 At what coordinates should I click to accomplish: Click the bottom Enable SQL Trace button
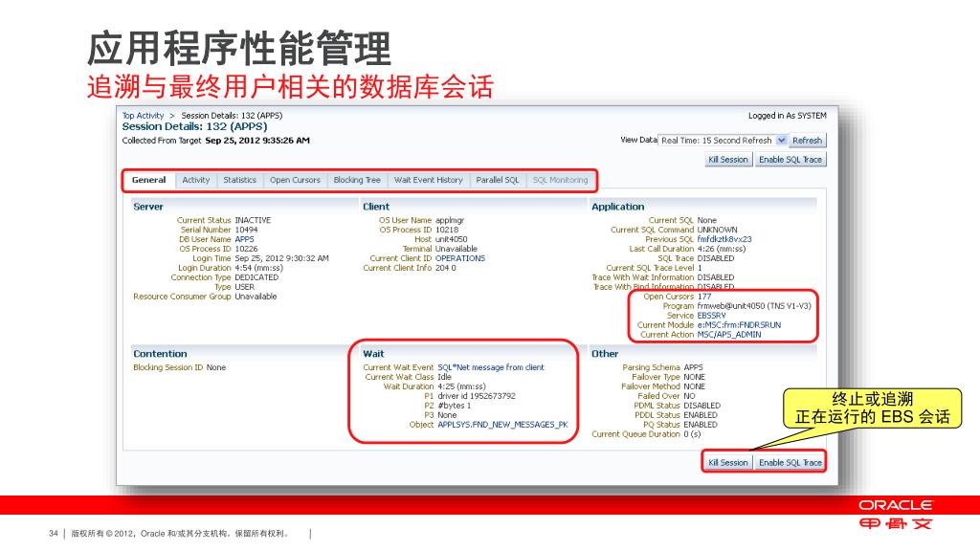[790, 463]
